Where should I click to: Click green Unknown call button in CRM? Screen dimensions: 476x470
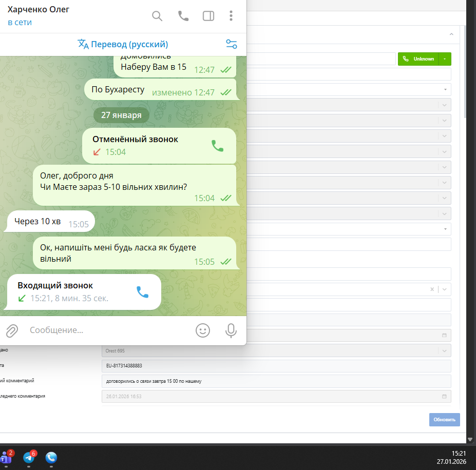tap(418, 59)
